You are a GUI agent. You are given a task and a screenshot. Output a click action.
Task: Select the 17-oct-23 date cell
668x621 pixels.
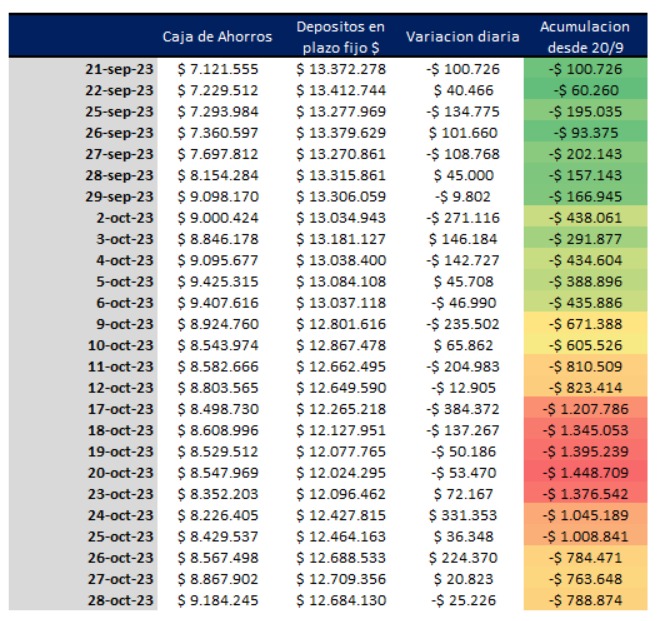pyautogui.click(x=118, y=409)
